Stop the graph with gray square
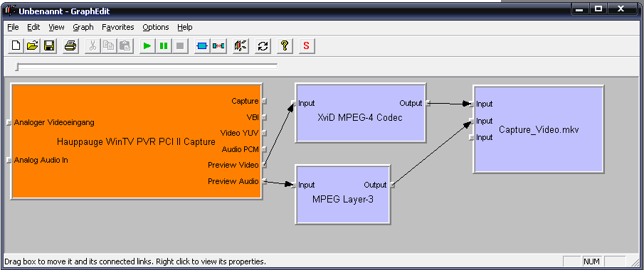Viewport: 644px width, 270px height. 180,45
